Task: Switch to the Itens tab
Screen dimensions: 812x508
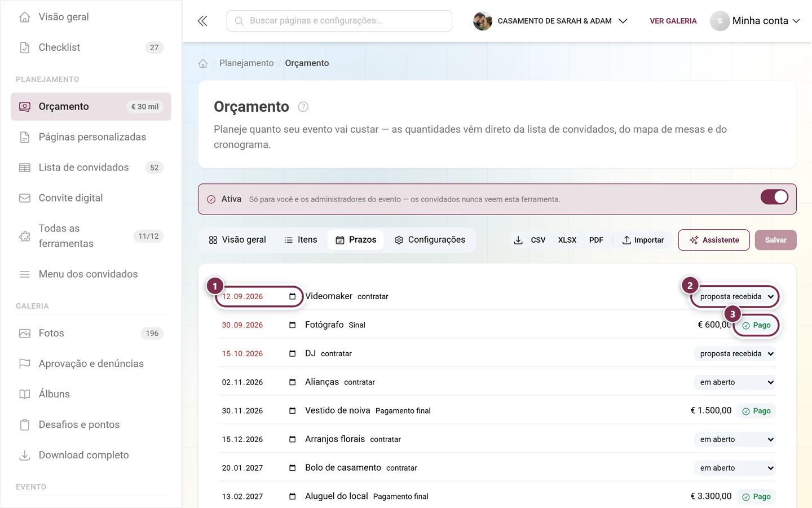Action: [x=301, y=240]
